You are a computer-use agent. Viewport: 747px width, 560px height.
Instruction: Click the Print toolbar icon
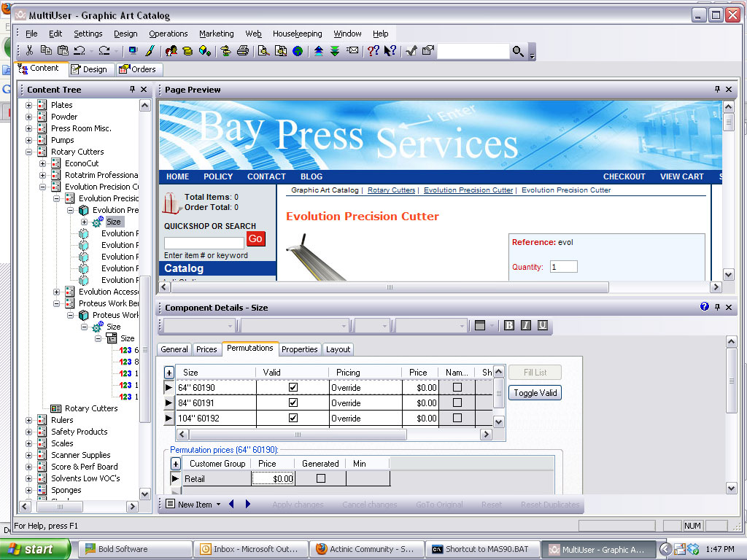coord(243,51)
